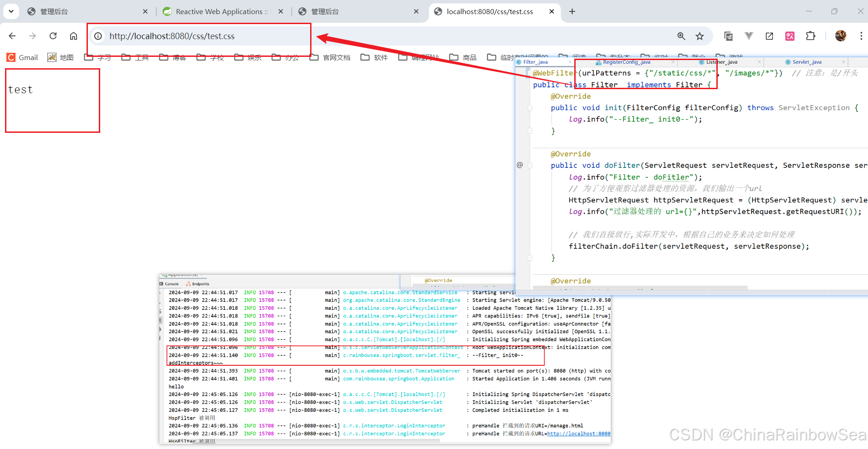The width and height of the screenshot is (868, 449).
Task: Open the Extensions puzzle-piece menu
Action: 811,36
